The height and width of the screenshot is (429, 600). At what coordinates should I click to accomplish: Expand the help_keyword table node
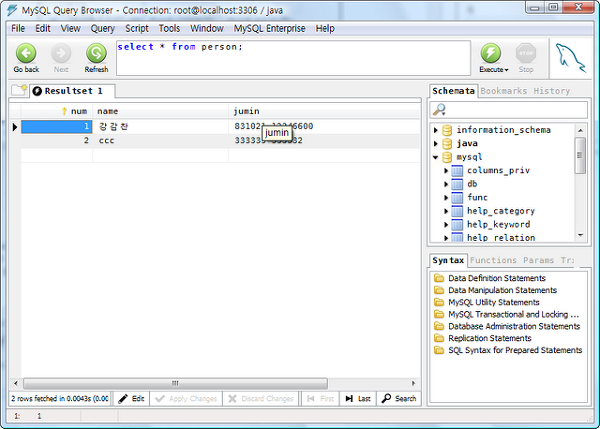446,225
